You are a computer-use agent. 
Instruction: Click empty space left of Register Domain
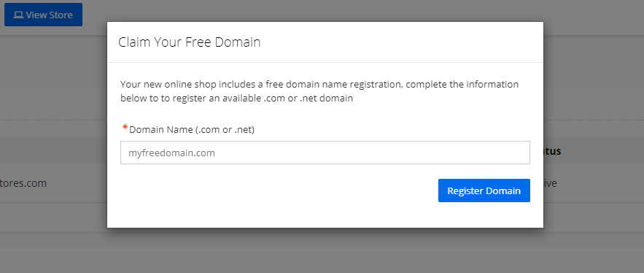point(279,191)
